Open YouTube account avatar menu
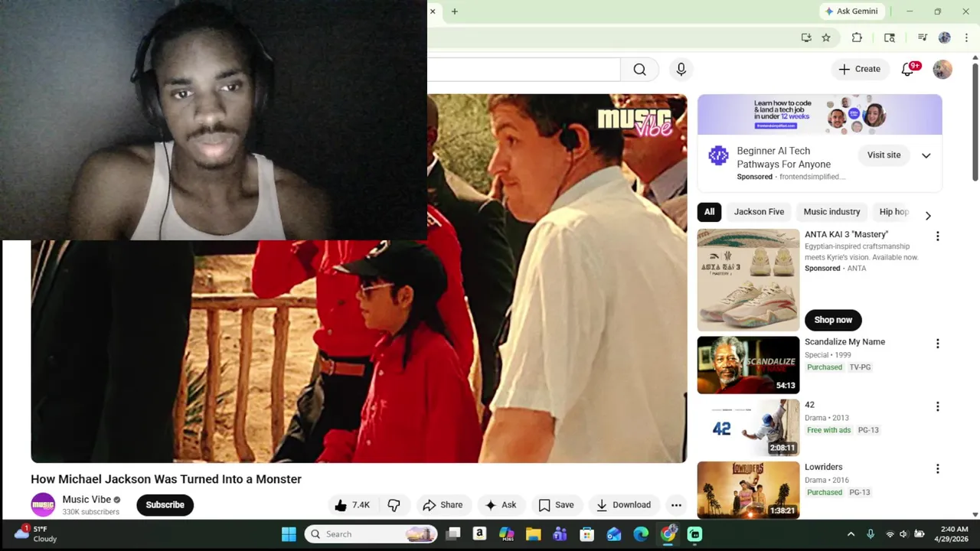 [942, 69]
